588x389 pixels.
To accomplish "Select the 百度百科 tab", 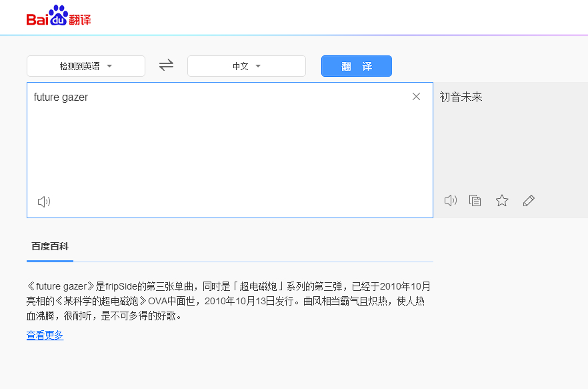I will (x=50, y=247).
